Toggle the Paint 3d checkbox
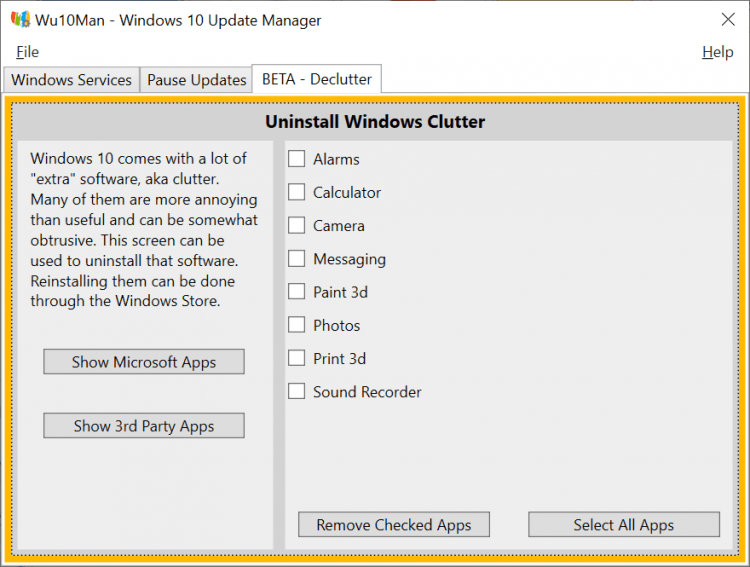Image resolution: width=750 pixels, height=567 pixels. pyautogui.click(x=297, y=291)
